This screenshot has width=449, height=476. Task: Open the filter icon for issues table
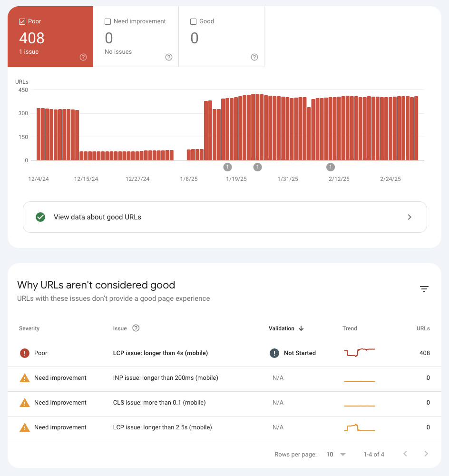pyautogui.click(x=424, y=289)
